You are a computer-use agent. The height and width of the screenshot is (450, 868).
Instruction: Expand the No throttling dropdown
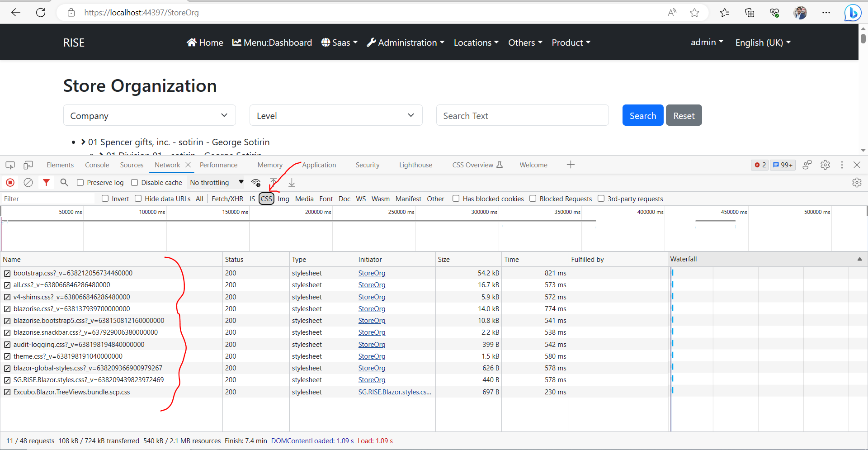[x=217, y=183]
